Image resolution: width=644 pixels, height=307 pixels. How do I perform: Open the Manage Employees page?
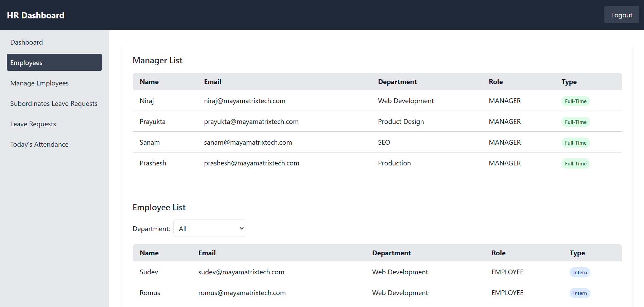pos(39,83)
